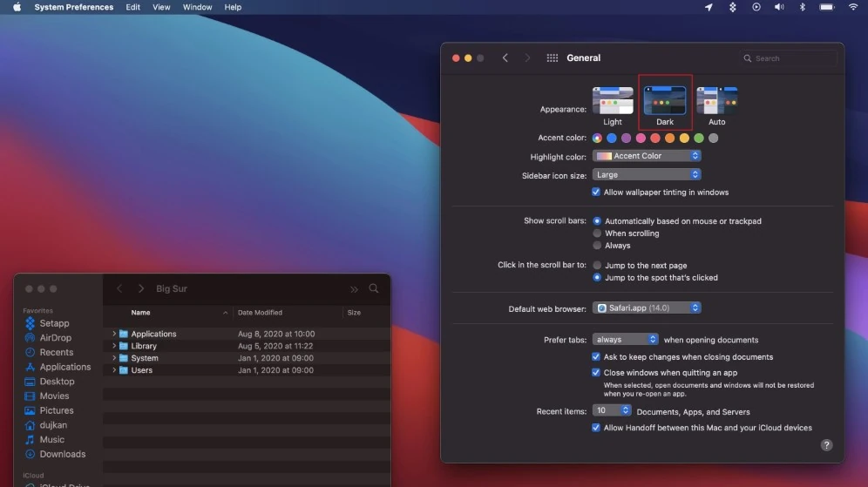The height and width of the screenshot is (487, 868).
Task: Toggle Allow Handoff with iCloud devices
Action: click(595, 427)
